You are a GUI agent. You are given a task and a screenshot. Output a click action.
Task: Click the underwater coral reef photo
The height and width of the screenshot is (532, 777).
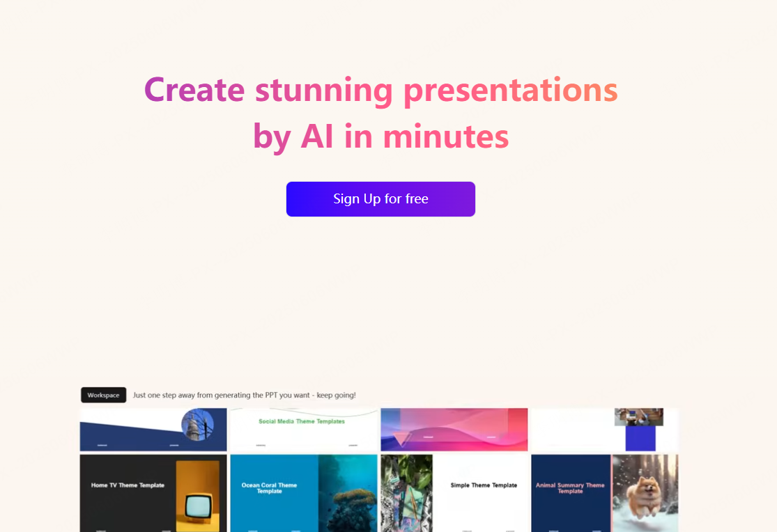[348, 494]
